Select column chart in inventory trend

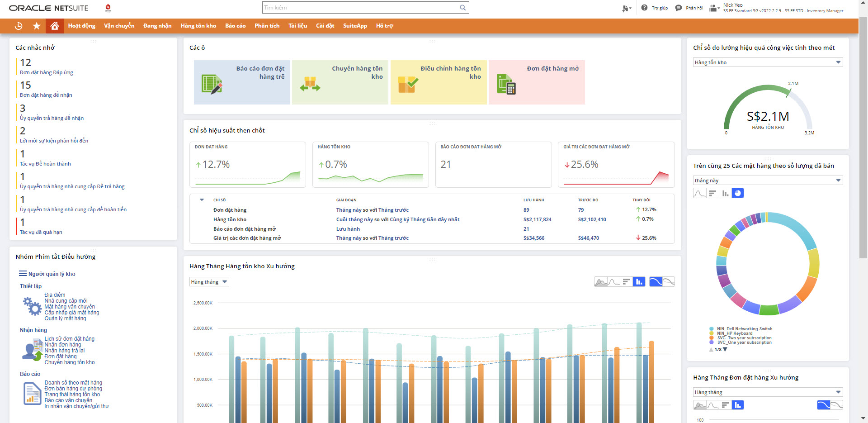click(639, 282)
